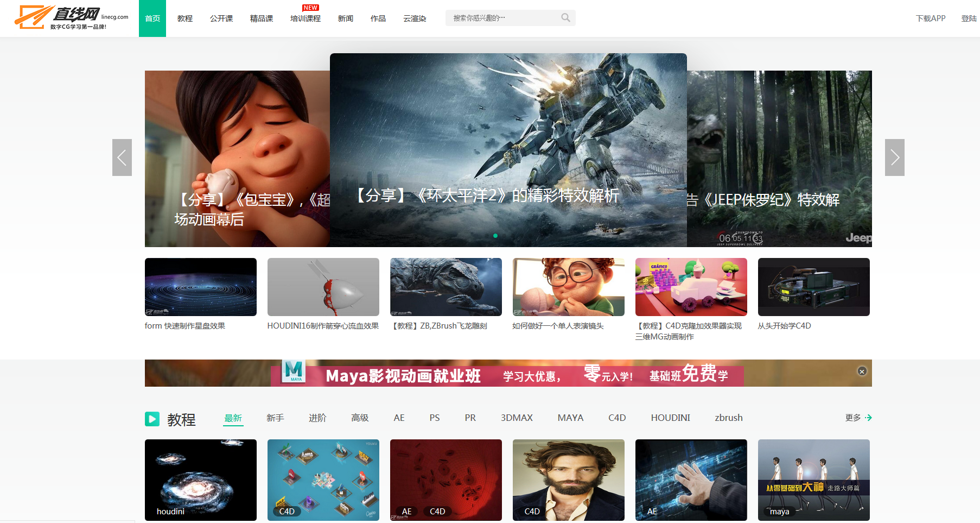Open the 作品 menu item
The height and width of the screenshot is (523, 980).
coord(378,18)
